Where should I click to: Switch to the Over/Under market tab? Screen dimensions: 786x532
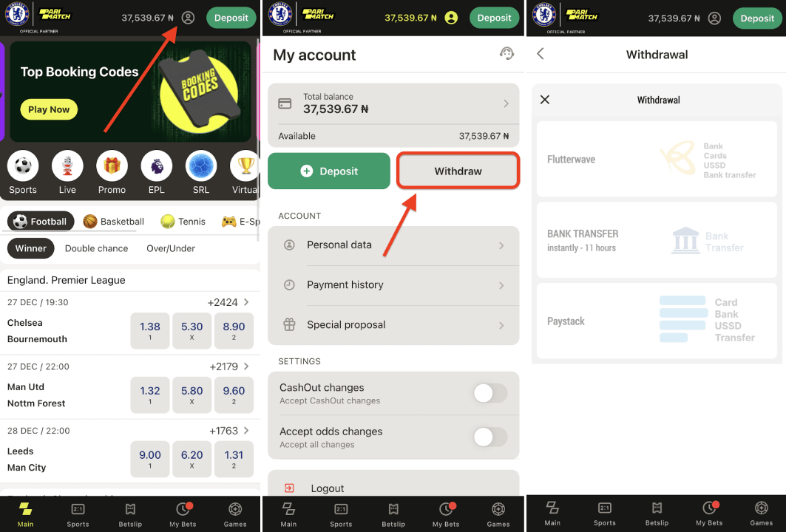click(x=171, y=248)
